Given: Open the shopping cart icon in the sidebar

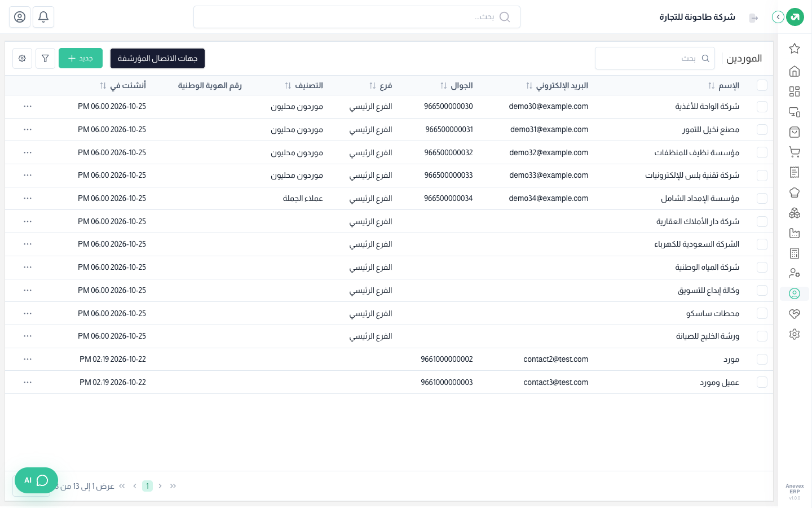Looking at the screenshot, I should coord(795,152).
